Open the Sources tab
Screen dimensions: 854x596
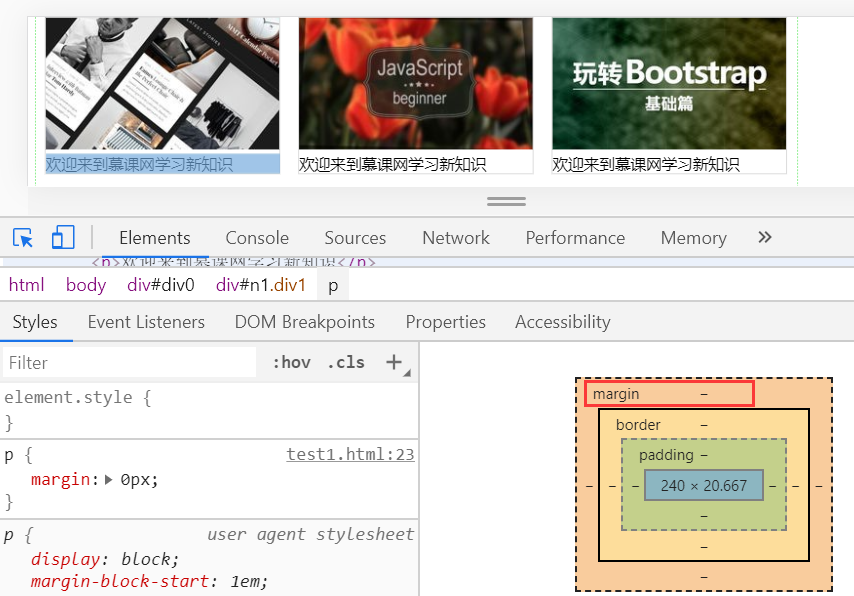pyautogui.click(x=355, y=238)
